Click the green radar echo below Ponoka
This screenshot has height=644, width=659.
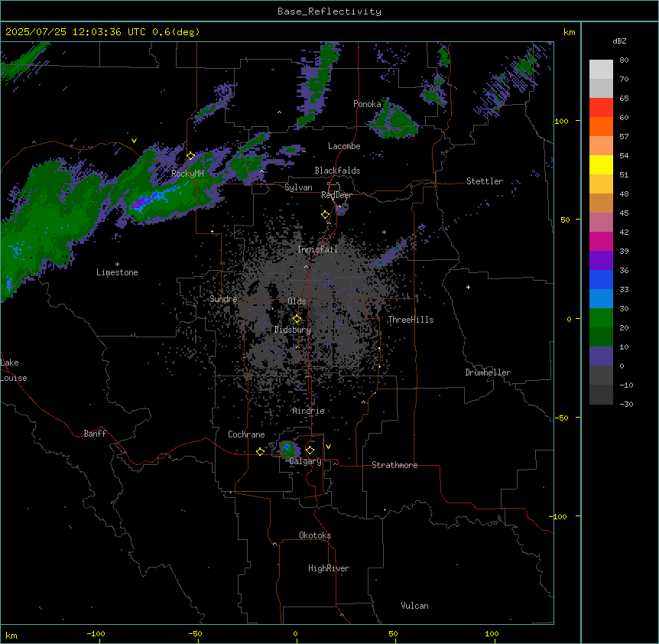394,121
